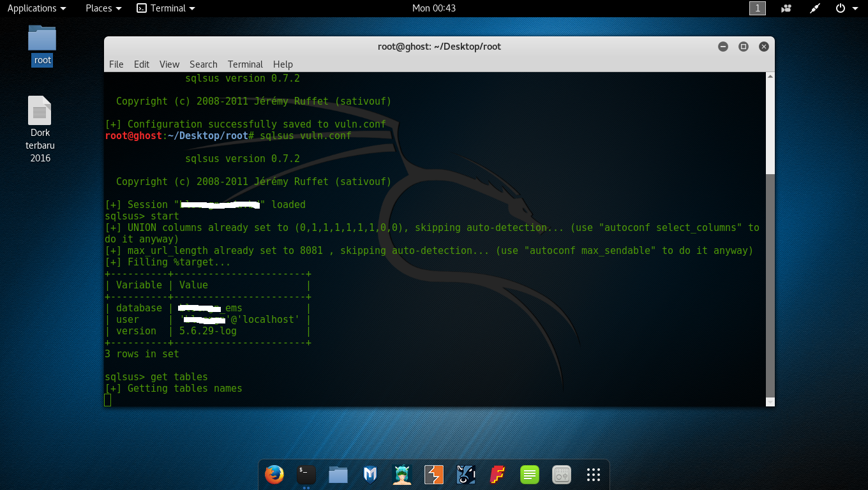The width and height of the screenshot is (868, 490).
Task: Open the Edit menu in terminal
Action: click(x=142, y=64)
